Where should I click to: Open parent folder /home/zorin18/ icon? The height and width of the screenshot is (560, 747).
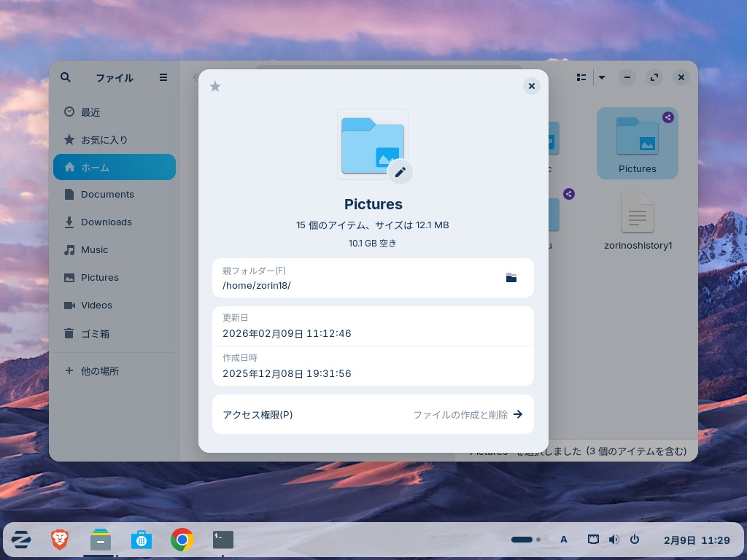tap(511, 278)
